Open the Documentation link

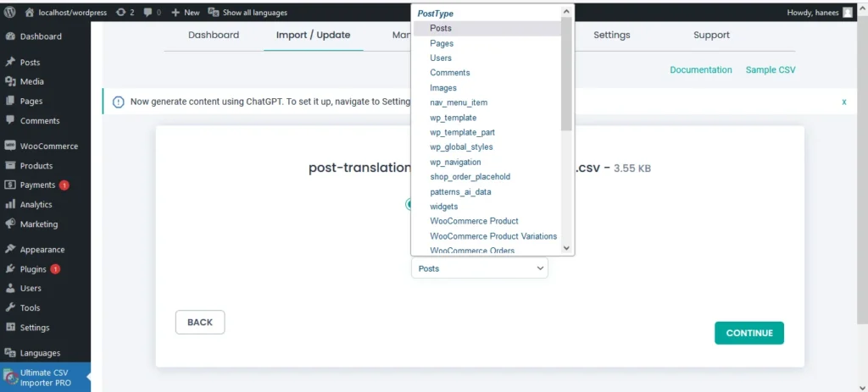[x=701, y=70]
